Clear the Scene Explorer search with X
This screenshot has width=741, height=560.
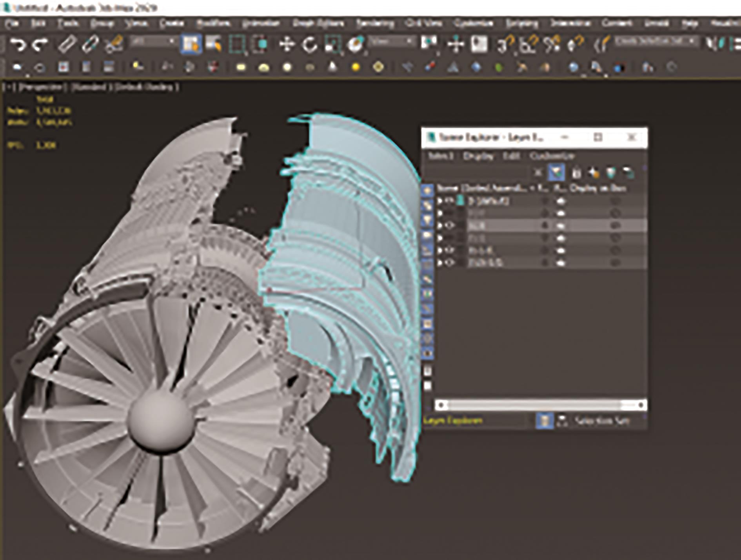click(x=538, y=172)
